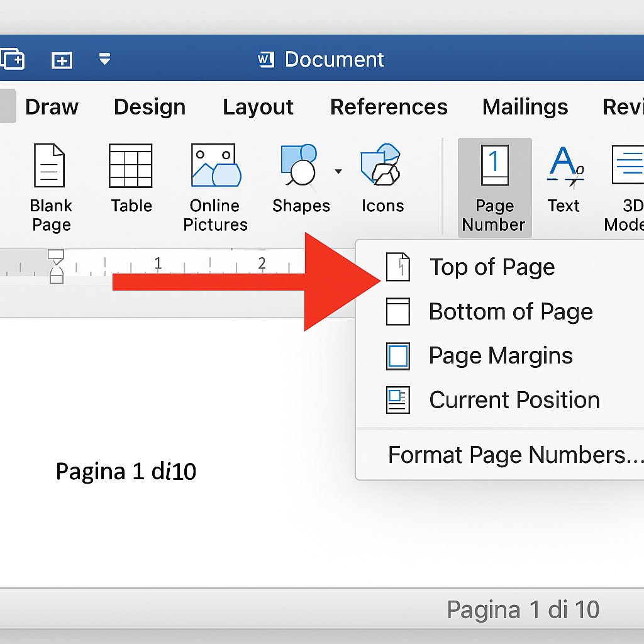Switch to the Draw tab
The image size is (644, 644).
tap(52, 107)
